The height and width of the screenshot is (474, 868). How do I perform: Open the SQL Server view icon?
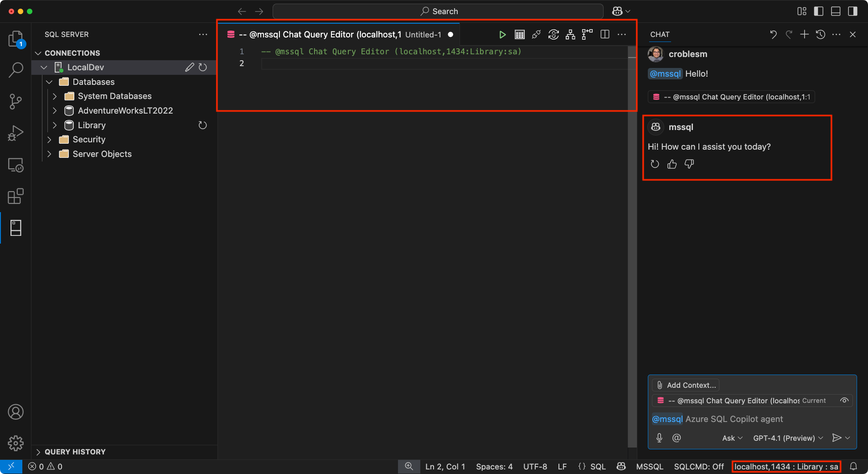[16, 228]
